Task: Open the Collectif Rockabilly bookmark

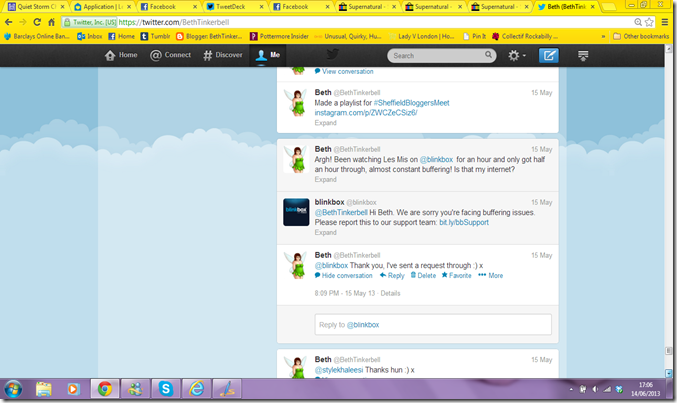Action: 525,36
